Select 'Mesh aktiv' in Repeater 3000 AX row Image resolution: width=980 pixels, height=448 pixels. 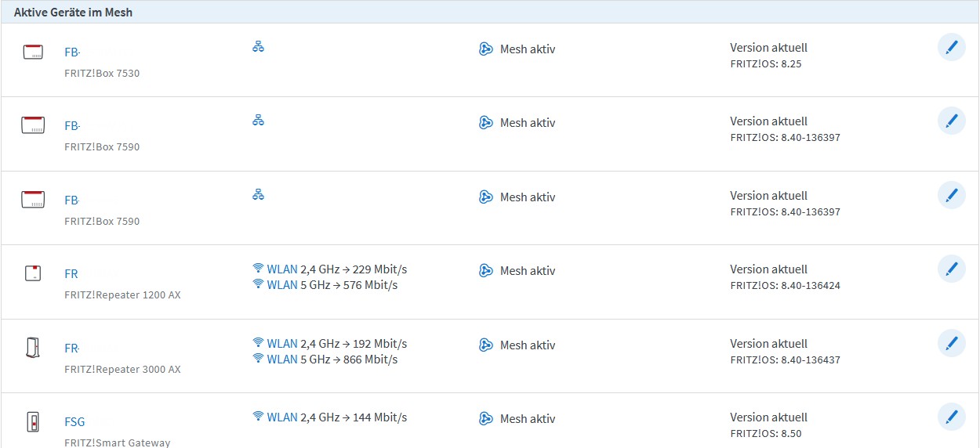pos(528,345)
